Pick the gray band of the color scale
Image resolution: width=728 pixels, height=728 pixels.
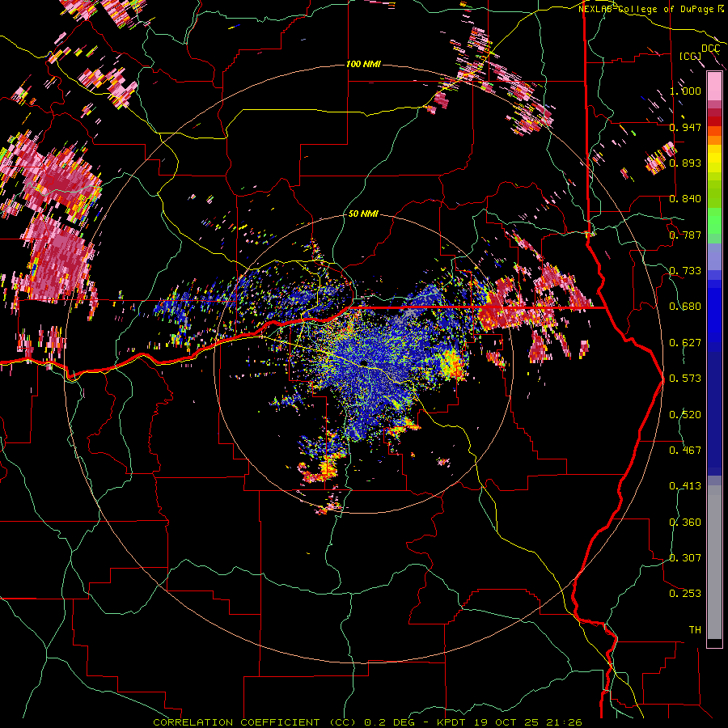(714, 562)
